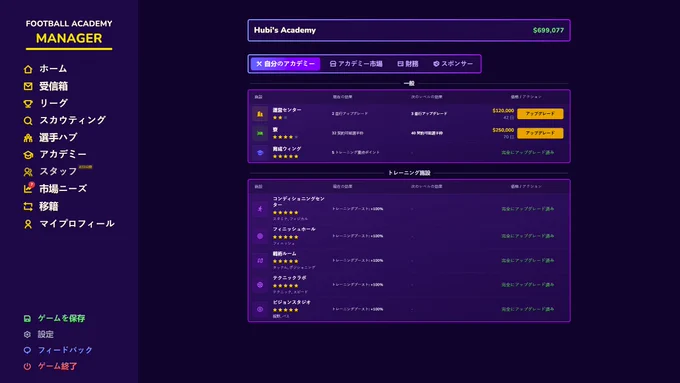Image resolution: width=680 pixels, height=383 pixels.
Task: Click ゲーム終了 to quit game
Action: point(57,367)
